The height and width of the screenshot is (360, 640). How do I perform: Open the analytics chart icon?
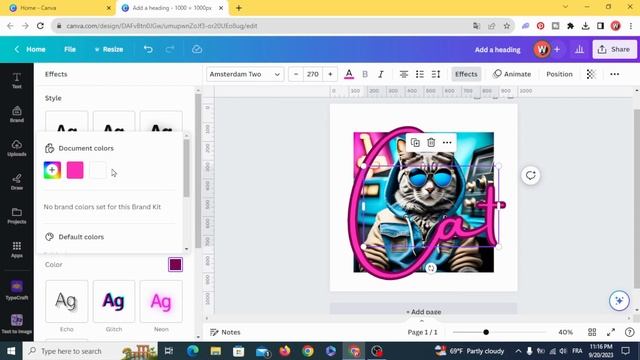point(579,49)
